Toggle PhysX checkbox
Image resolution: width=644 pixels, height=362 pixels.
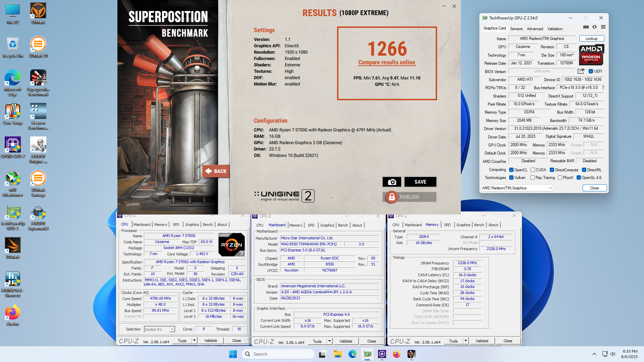pos(560,178)
